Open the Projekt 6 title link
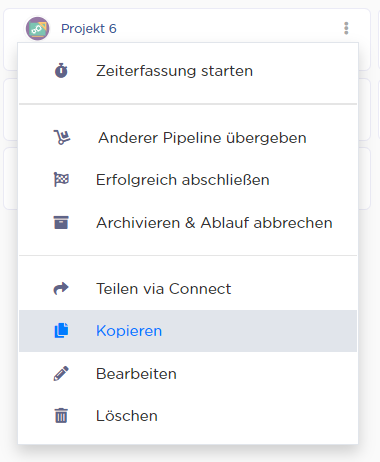The height and width of the screenshot is (462, 380). pyautogui.click(x=89, y=29)
